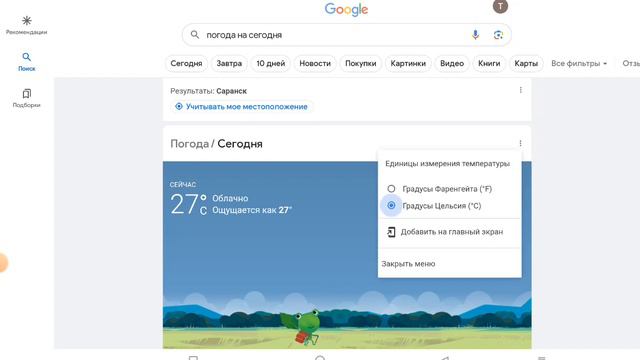The width and height of the screenshot is (640, 360).
Task: Open the Покупки tab
Action: coord(360,64)
